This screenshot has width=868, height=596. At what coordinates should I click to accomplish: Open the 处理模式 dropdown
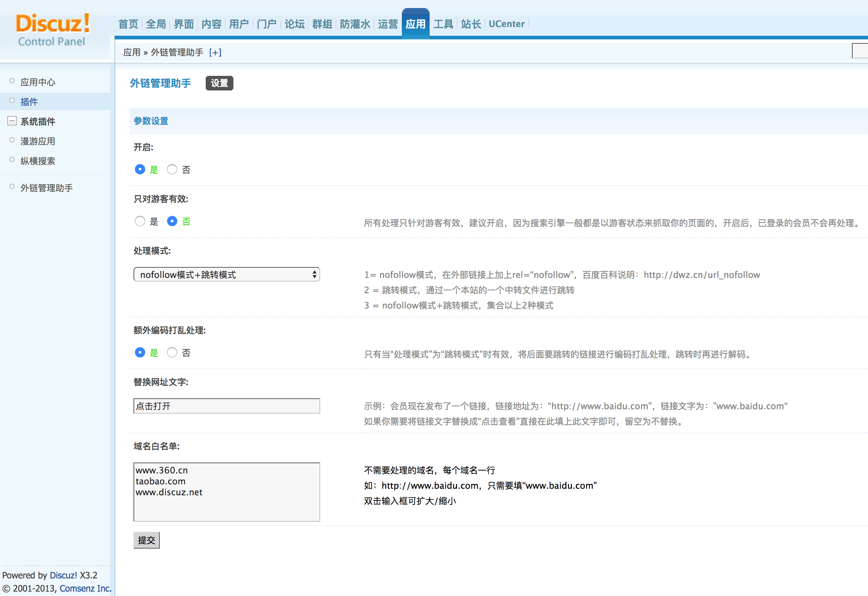click(227, 274)
